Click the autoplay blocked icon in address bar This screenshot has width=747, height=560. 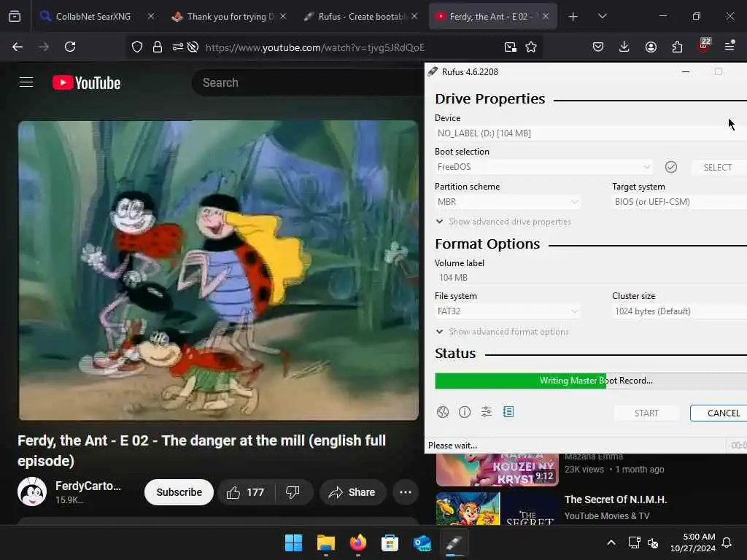(193, 47)
